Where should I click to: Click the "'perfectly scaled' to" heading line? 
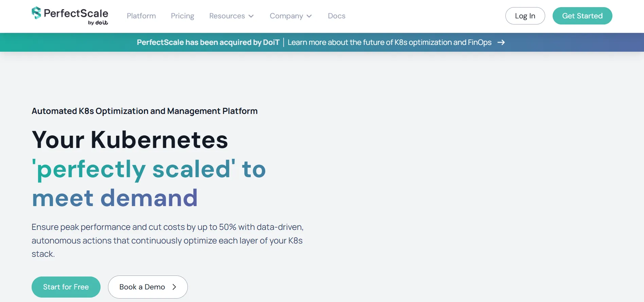pos(149,169)
